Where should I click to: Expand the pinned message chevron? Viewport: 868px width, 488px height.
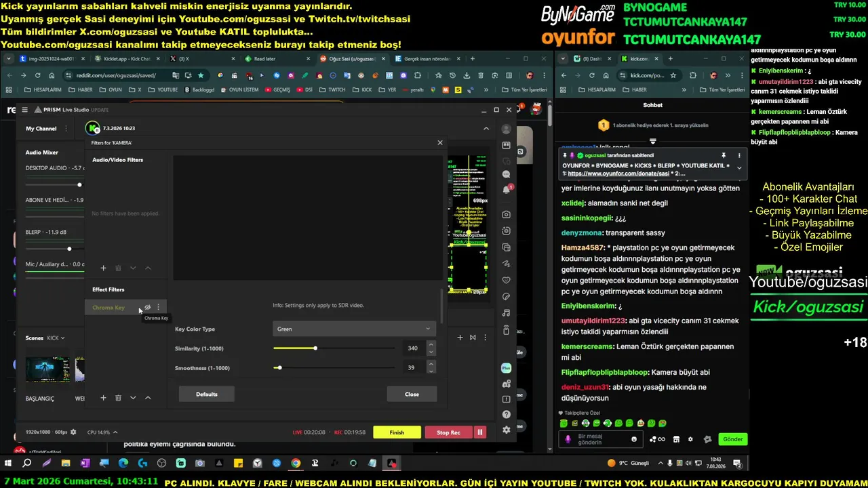[739, 168]
